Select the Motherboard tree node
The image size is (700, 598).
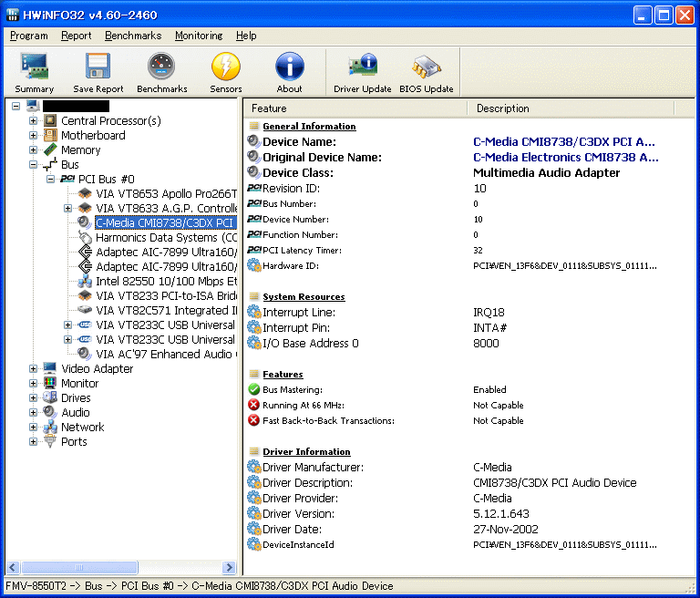[93, 136]
